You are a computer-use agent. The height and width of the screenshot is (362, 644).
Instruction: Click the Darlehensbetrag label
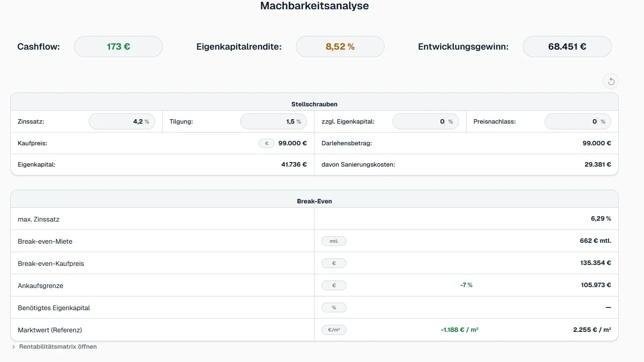tap(347, 143)
